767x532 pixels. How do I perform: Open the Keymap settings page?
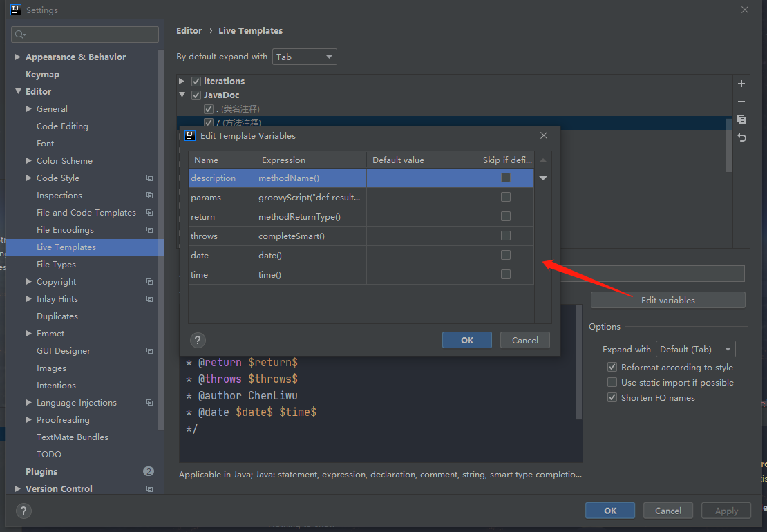42,75
